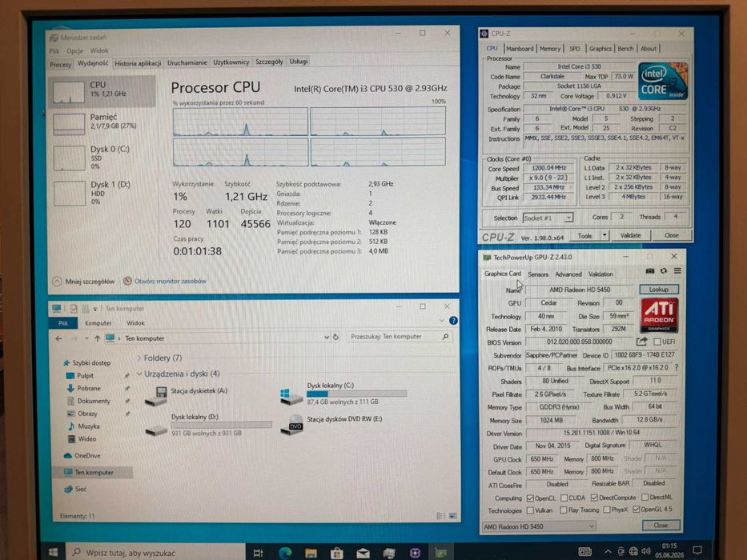747x560 pixels.
Task: Open Opcje menu in Task Manager
Action: click(x=74, y=50)
